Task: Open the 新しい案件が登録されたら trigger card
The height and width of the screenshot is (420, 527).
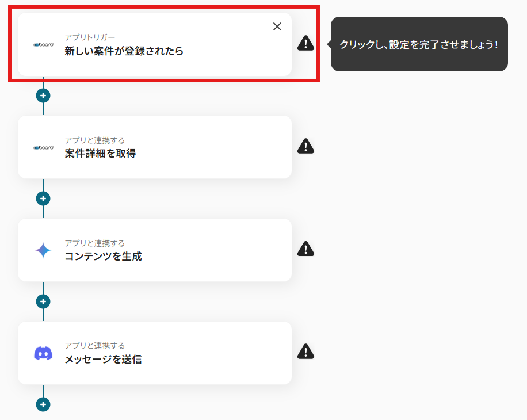Action: coord(155,44)
